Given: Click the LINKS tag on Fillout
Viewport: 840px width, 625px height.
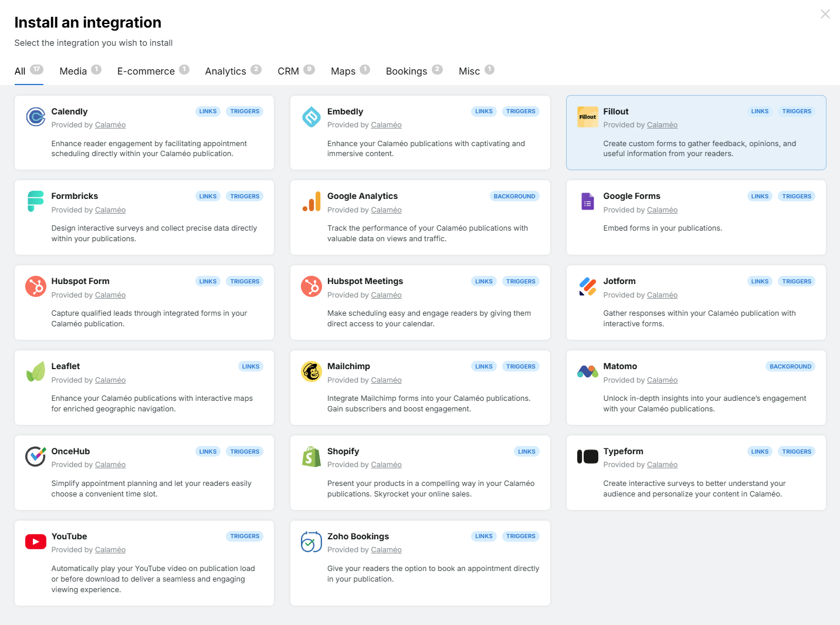Looking at the screenshot, I should coord(760,112).
